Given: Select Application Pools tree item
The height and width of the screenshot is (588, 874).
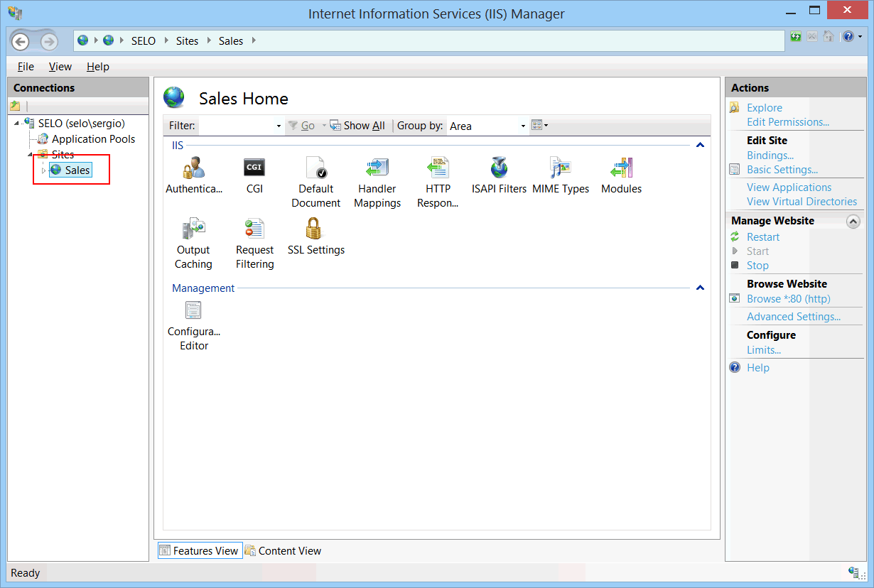Looking at the screenshot, I should tap(93, 139).
